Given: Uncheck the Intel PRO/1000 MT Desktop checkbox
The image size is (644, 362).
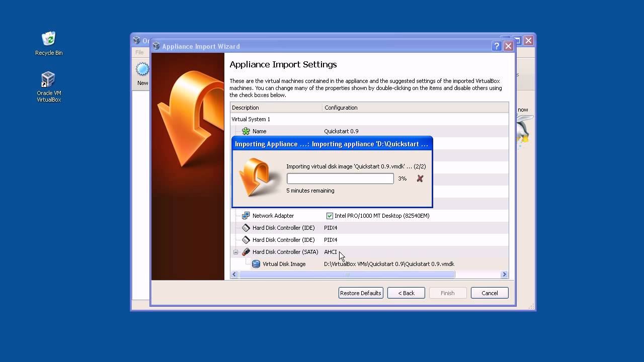Looking at the screenshot, I should pos(330,216).
